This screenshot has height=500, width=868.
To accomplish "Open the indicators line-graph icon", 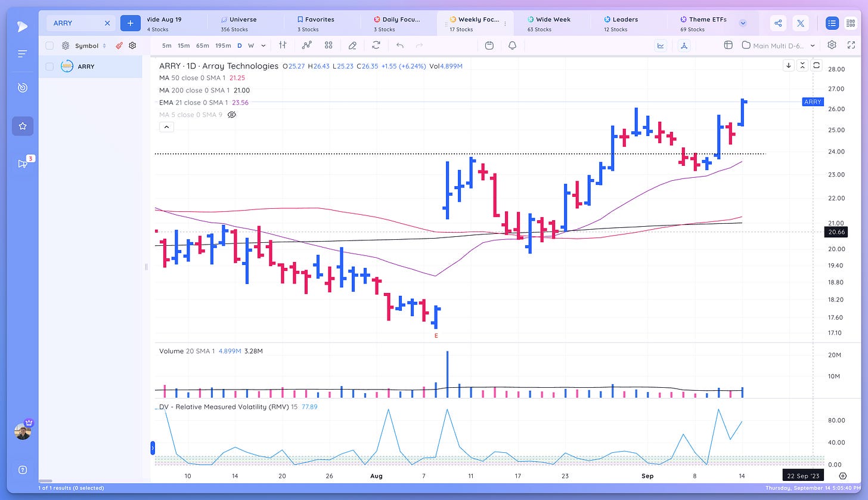I will (307, 45).
